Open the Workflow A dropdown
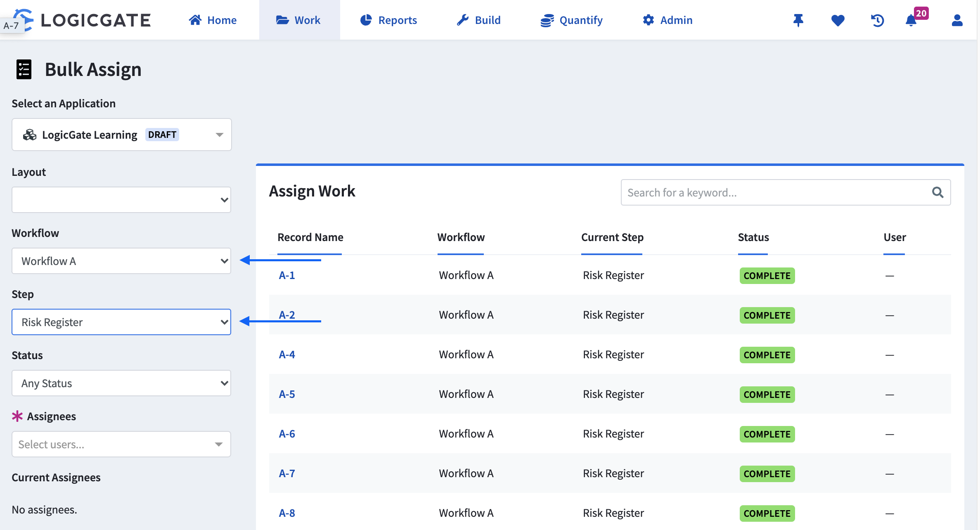The width and height of the screenshot is (980, 530). pos(121,261)
